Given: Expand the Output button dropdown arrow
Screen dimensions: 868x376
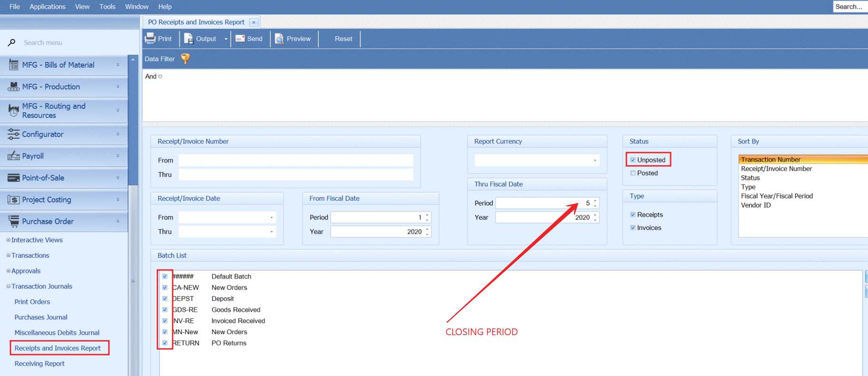Looking at the screenshot, I should pos(226,39).
